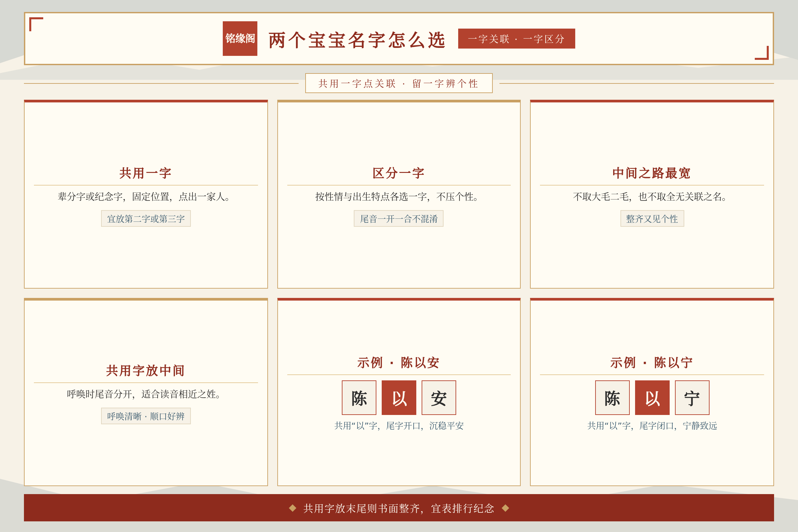Click the left diamond icon in the footer banner
This screenshot has height=532, width=798.
point(293,508)
